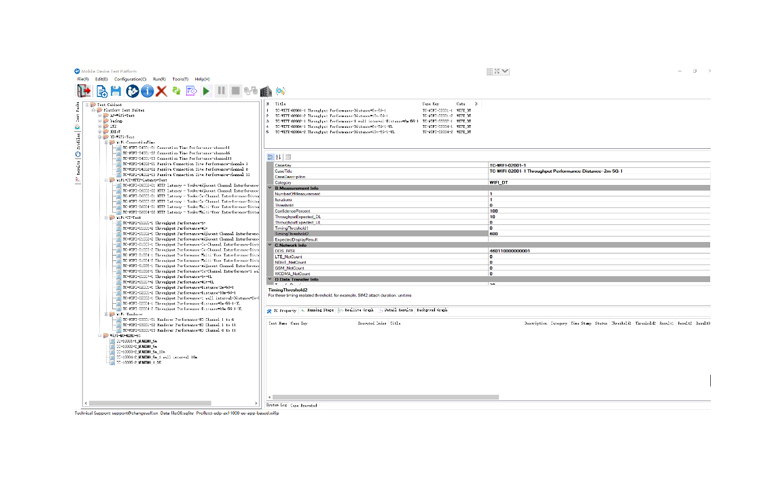Collapse the Test Cabinet root node
This screenshot has width=784, height=484.
(x=87, y=104)
